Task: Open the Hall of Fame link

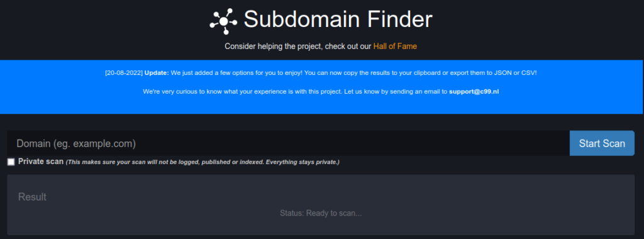Action: click(x=395, y=47)
